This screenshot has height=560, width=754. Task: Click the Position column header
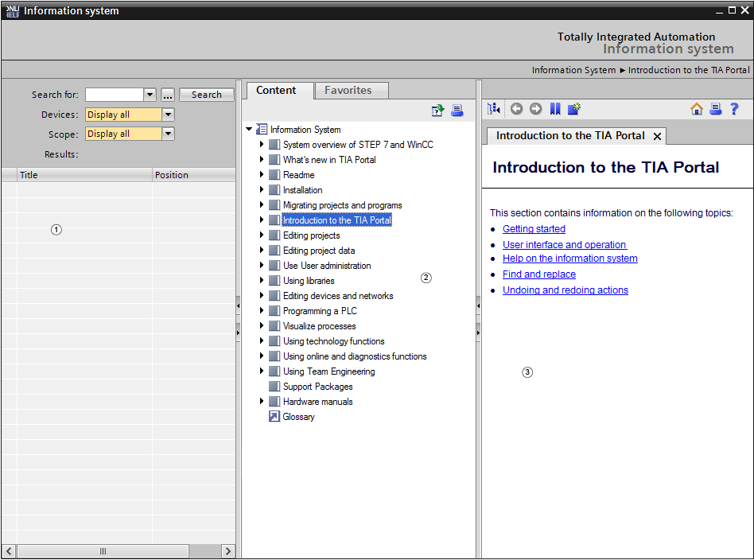(194, 175)
